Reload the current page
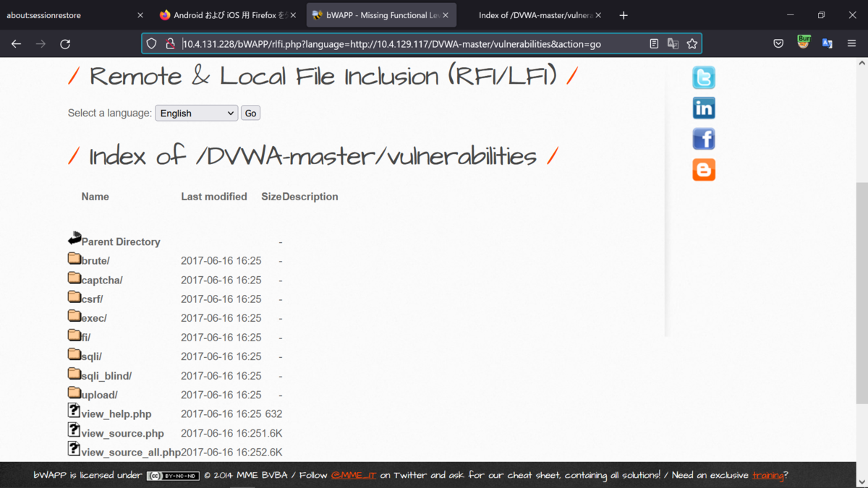The width and height of the screenshot is (868, 488). [x=65, y=44]
